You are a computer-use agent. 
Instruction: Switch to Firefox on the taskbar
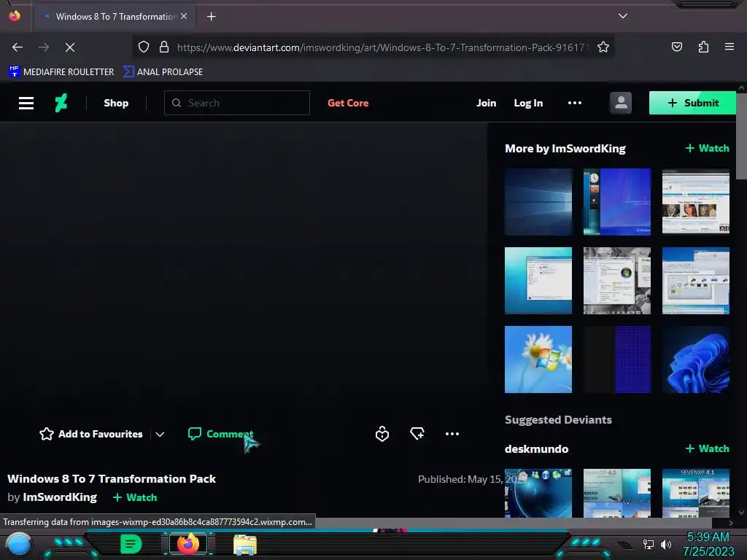click(x=189, y=544)
